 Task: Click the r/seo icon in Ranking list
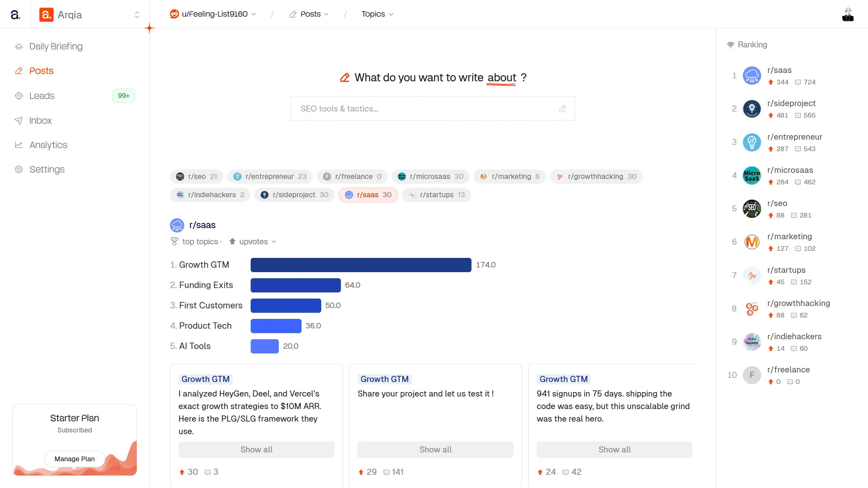[752, 209]
